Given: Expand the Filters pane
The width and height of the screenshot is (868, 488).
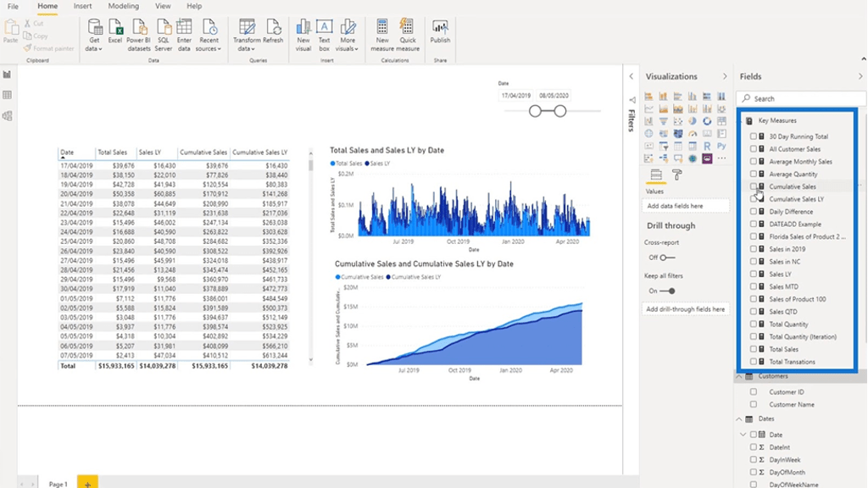Looking at the screenshot, I should point(631,76).
